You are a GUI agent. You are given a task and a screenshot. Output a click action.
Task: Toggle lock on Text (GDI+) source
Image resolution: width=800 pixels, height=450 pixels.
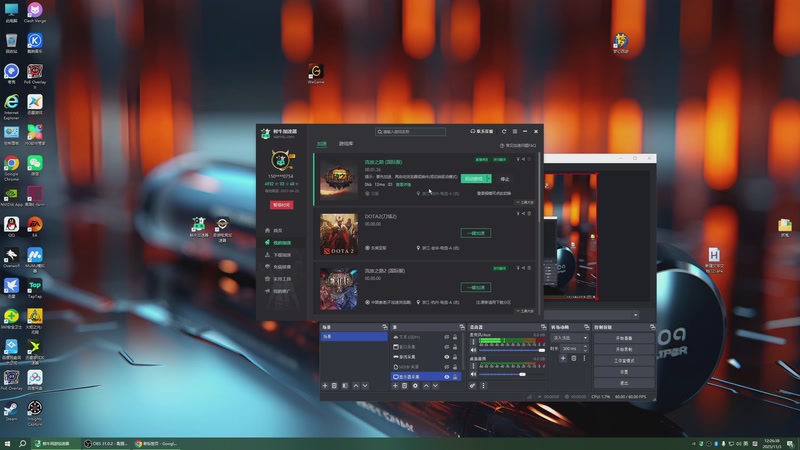[455, 337]
